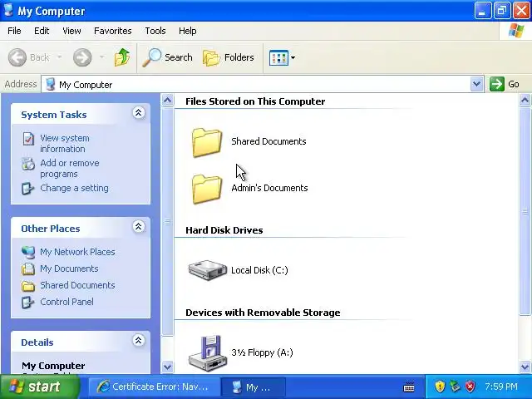Switch to Certificate Error taskbar window
Screen dimensions: 532x399
154,387
